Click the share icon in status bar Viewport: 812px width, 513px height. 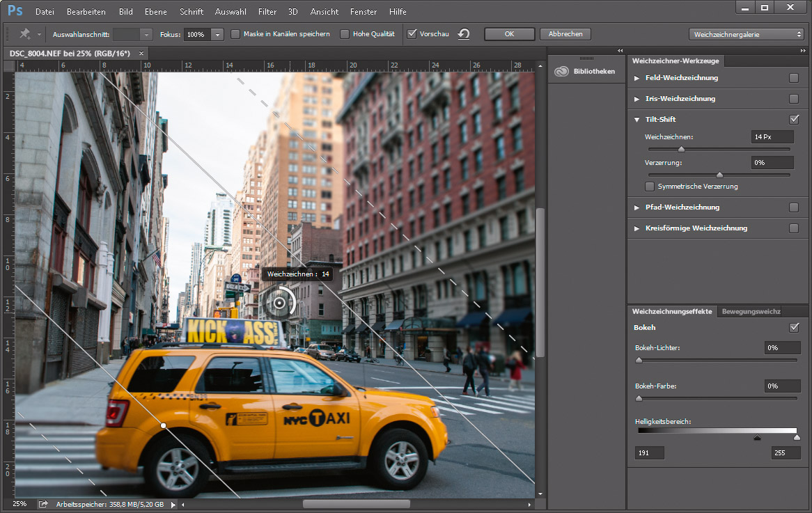pos(43,504)
